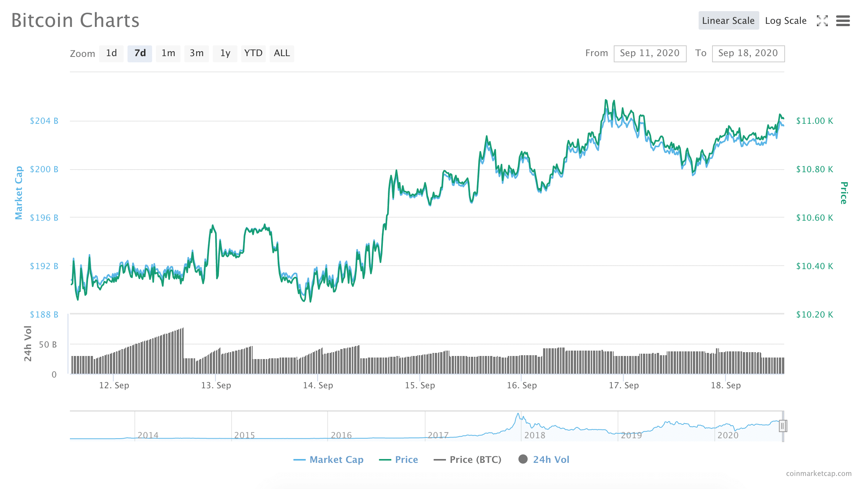This screenshot has width=868, height=489.
Task: Toggle Market Cap series in legend
Action: (x=336, y=459)
